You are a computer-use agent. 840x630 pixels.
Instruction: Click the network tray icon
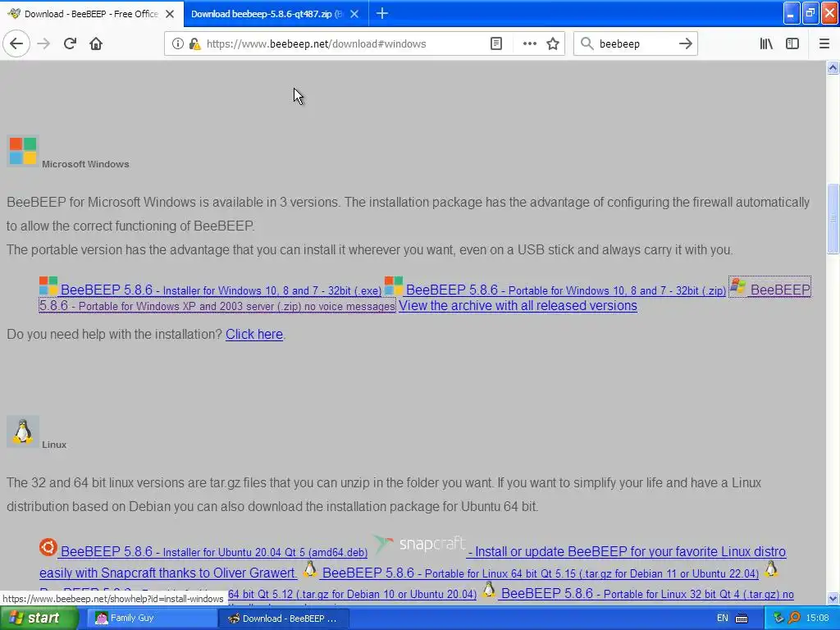[778, 618]
